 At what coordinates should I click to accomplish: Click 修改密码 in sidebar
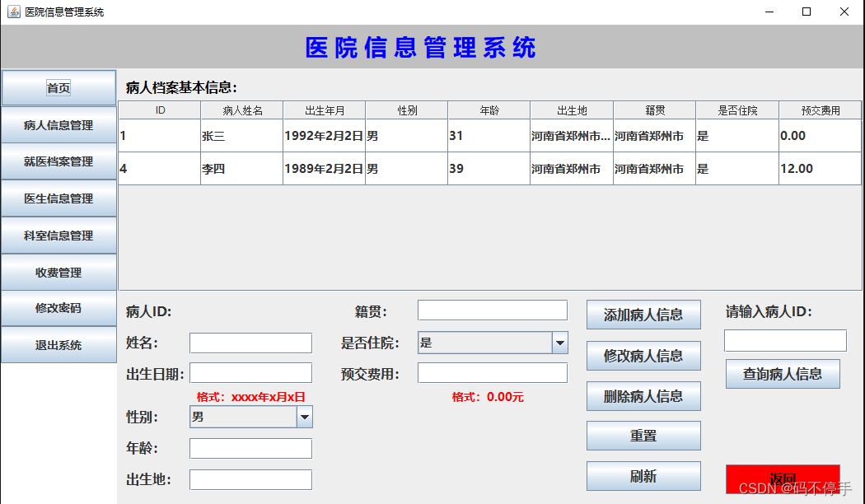pyautogui.click(x=58, y=308)
